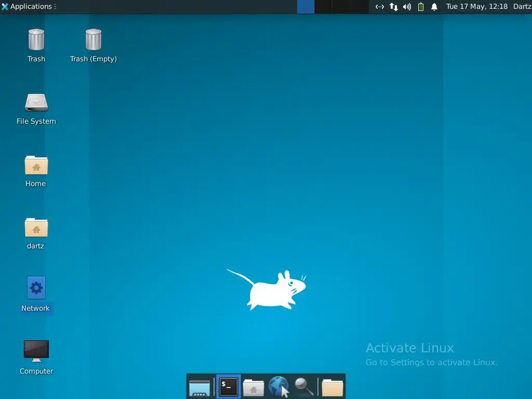The image size is (532, 399).
Task: Select the Computer desktop icon
Action: pos(36,351)
